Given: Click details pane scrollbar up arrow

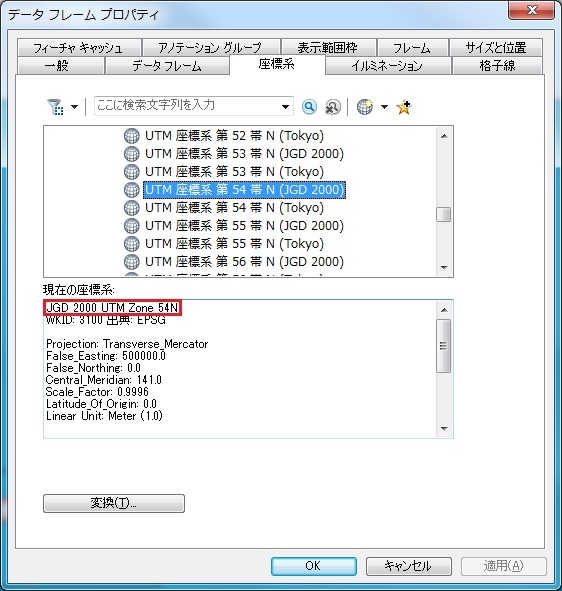Looking at the screenshot, I should pos(444,310).
